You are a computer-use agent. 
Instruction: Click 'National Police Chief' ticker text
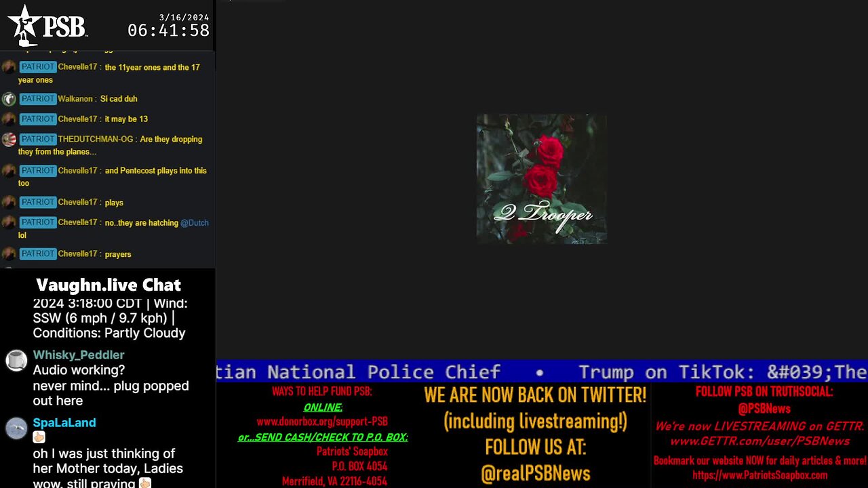(x=384, y=372)
